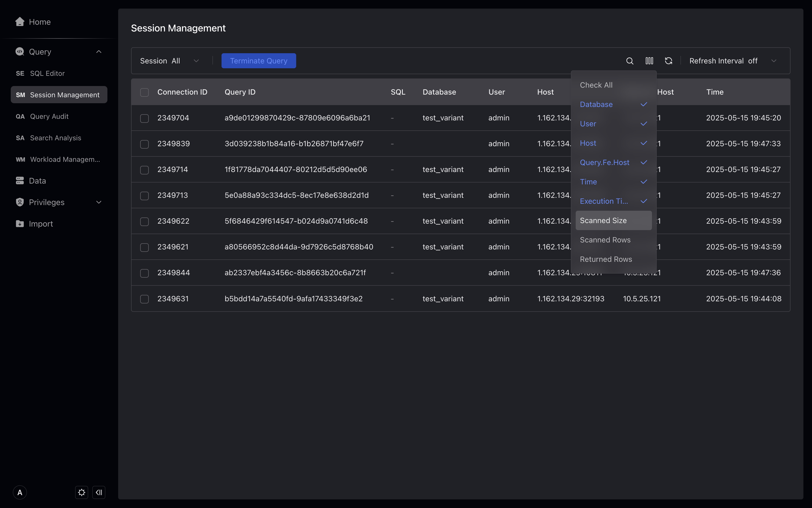Check the row for connection 2349714
The image size is (812, 508).
pyautogui.click(x=144, y=170)
